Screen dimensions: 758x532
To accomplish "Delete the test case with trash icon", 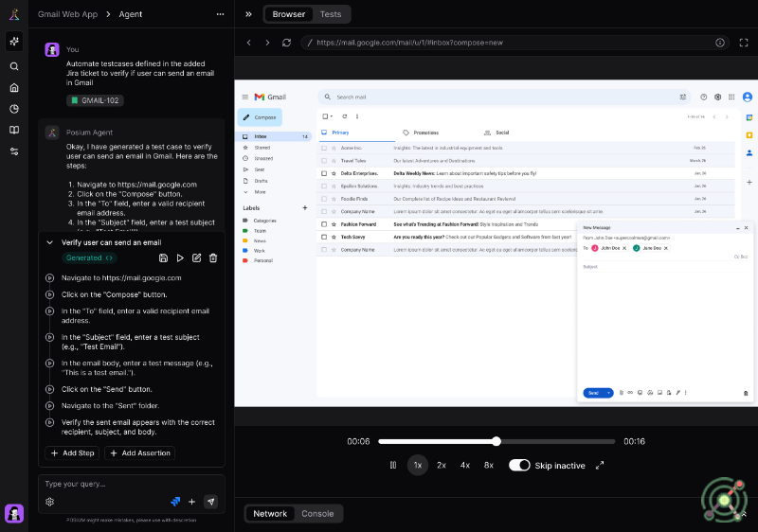I will 213,257.
